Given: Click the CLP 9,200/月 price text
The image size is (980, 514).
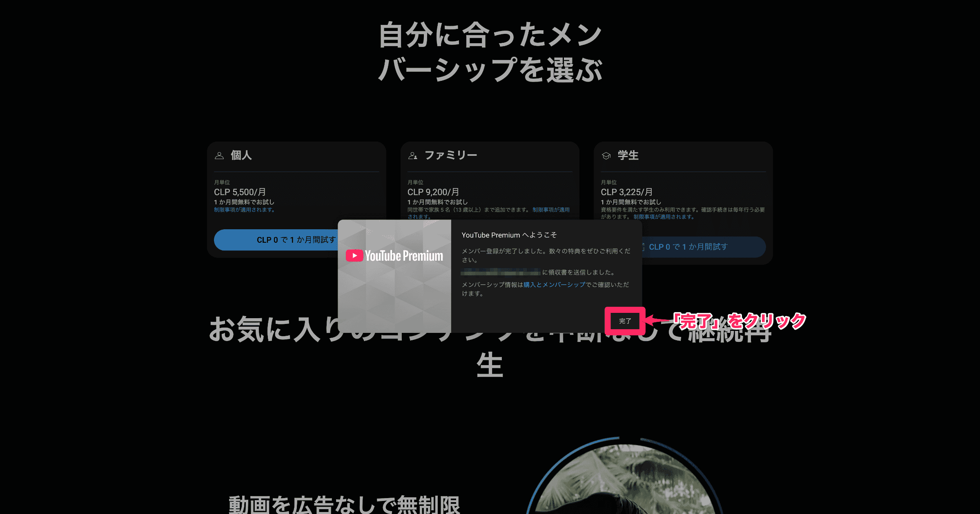Looking at the screenshot, I should (433, 192).
